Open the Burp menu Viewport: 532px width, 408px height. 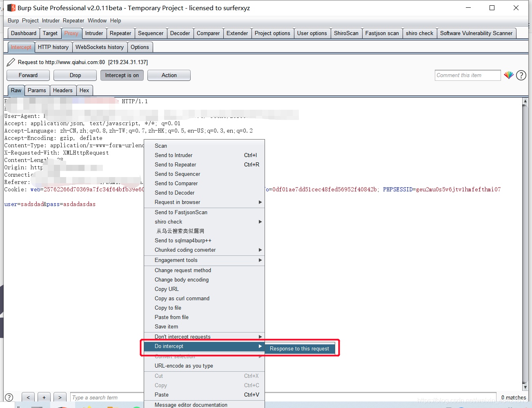[x=13, y=20]
